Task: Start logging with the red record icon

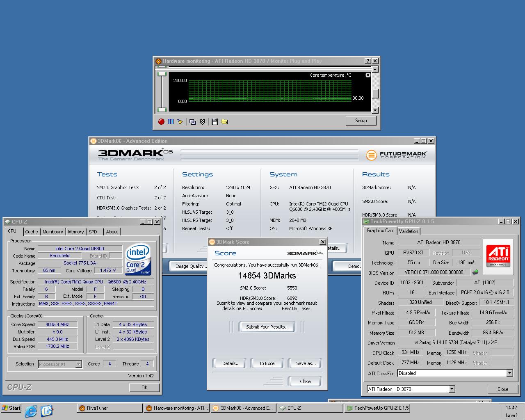Action: (161, 121)
